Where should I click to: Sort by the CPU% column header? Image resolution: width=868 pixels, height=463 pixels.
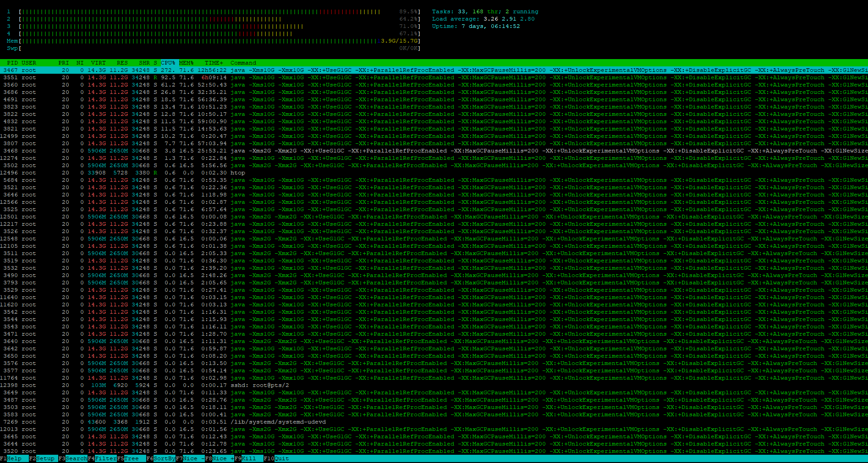point(168,63)
